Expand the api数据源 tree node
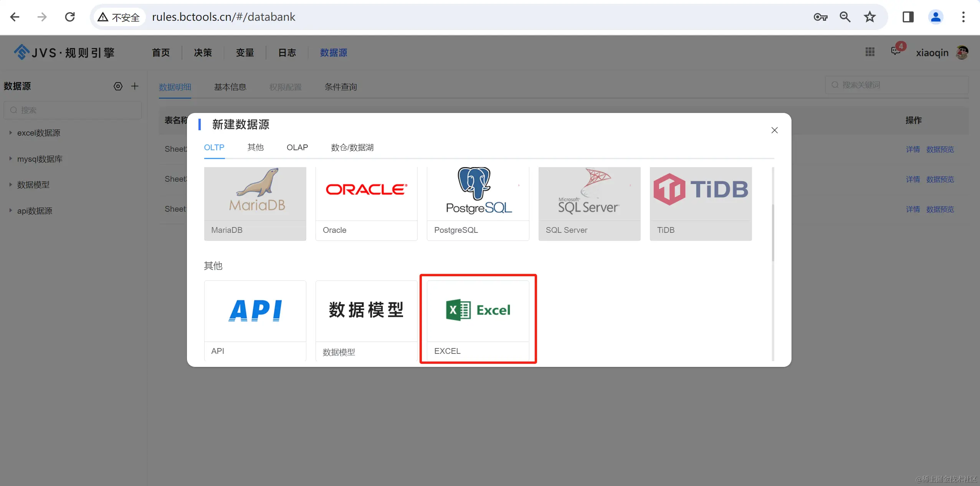Image resolution: width=980 pixels, height=486 pixels. click(11, 211)
